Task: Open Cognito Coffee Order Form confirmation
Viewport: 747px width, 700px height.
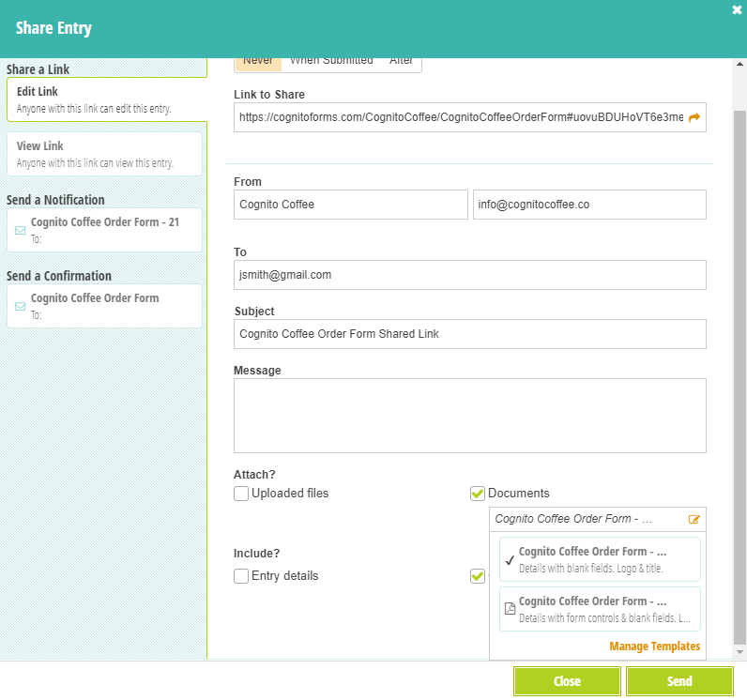Action: [104, 306]
